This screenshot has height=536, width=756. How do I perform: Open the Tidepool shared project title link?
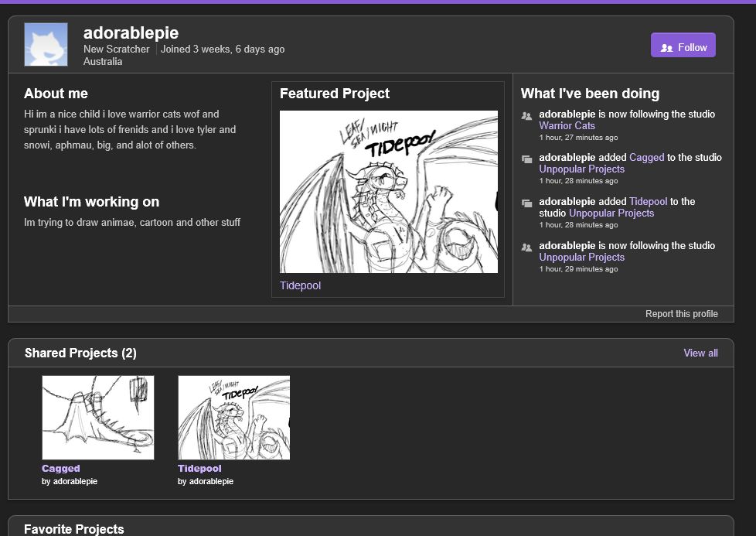199,469
